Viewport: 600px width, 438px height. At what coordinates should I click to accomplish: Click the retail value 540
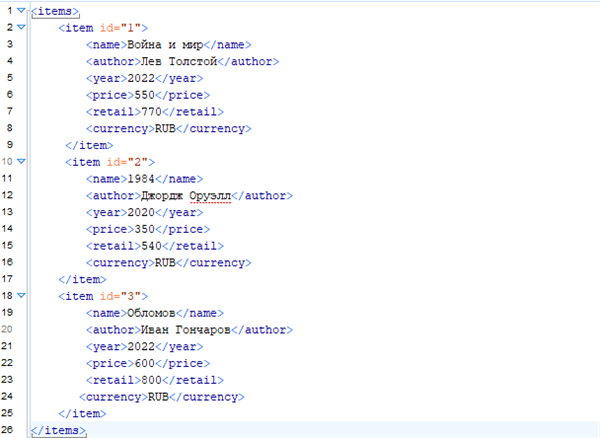pyautogui.click(x=148, y=245)
